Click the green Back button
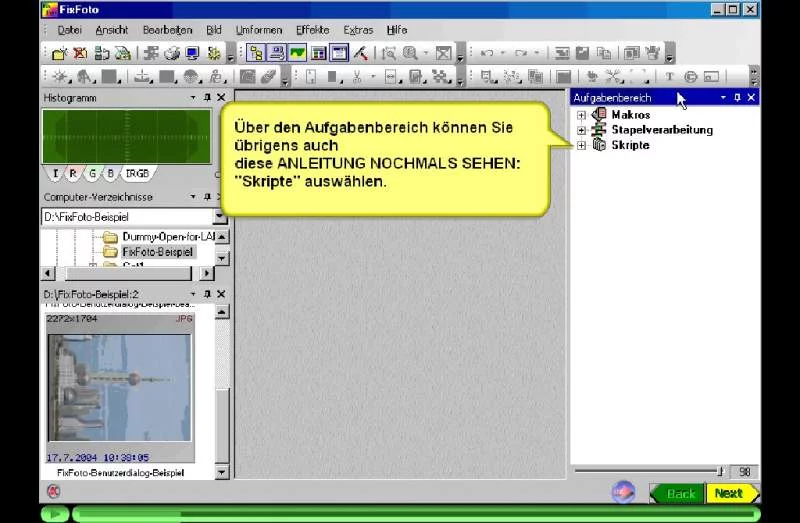Viewport: 800px width, 523px height. [678, 493]
